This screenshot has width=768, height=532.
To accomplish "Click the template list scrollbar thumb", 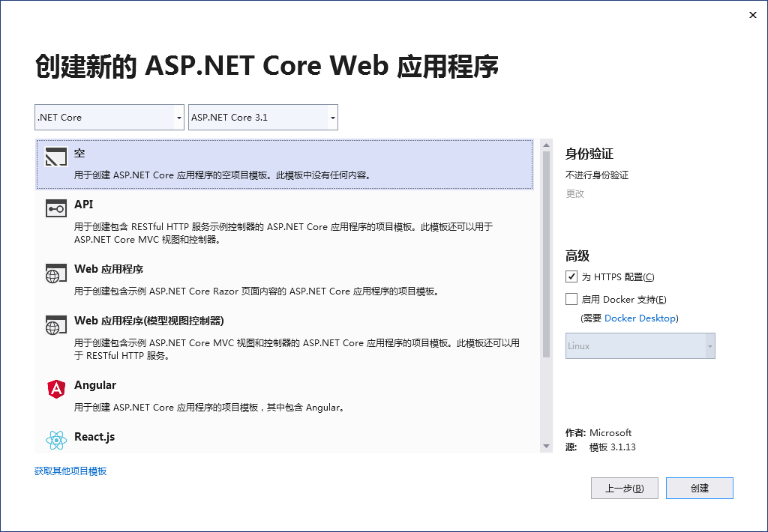I will click(546, 255).
